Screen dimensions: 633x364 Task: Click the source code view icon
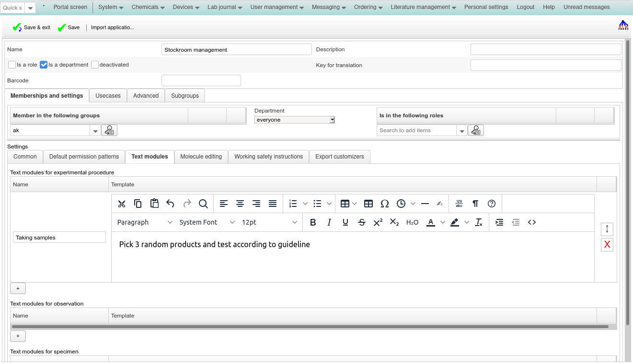(x=531, y=222)
